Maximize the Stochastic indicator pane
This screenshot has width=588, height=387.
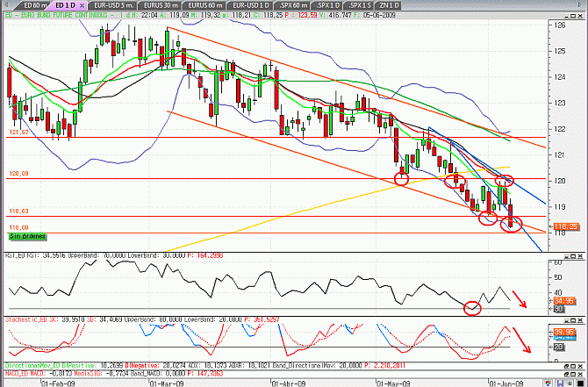pyautogui.click(x=573, y=320)
